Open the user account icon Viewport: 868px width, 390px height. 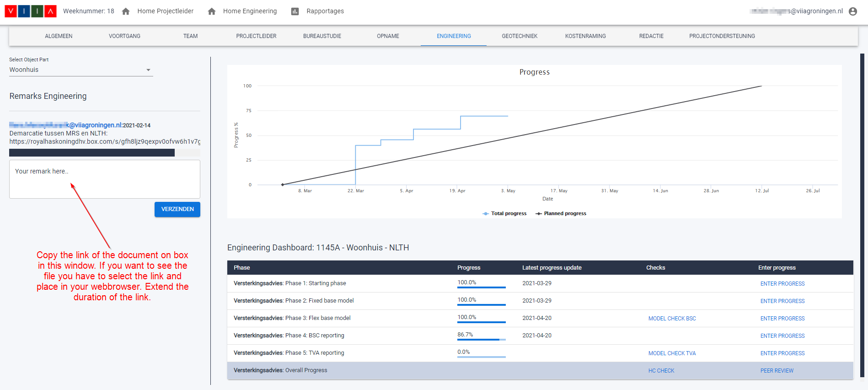tap(853, 11)
